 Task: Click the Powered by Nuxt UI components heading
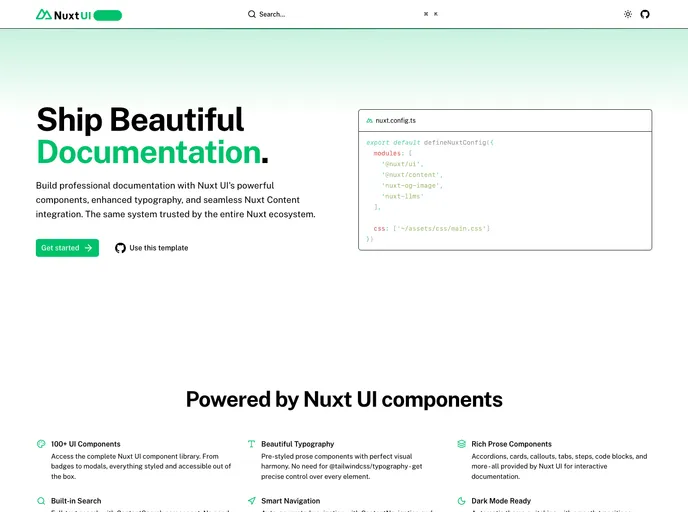pyautogui.click(x=344, y=399)
